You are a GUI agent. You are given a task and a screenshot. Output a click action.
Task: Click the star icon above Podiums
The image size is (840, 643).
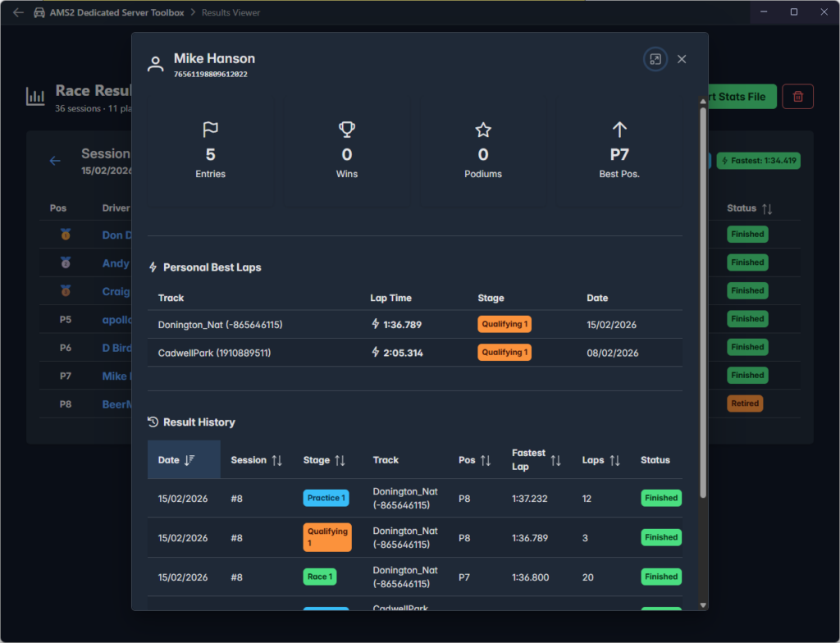pos(483,130)
